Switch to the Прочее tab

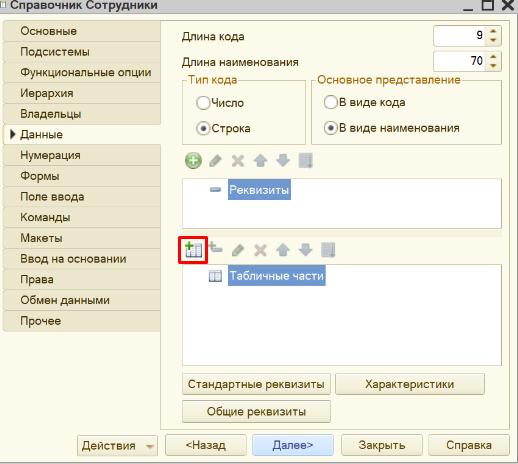pos(82,321)
